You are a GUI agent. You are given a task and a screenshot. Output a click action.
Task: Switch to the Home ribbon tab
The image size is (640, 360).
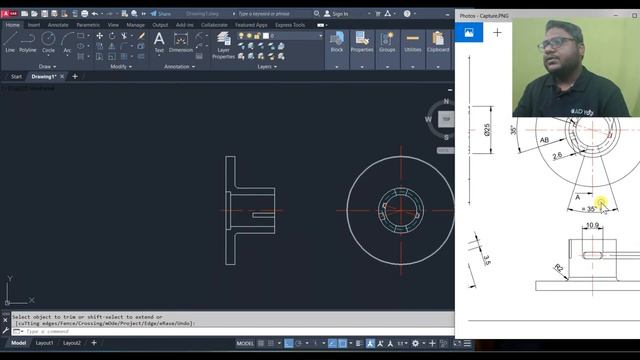[x=13, y=25]
